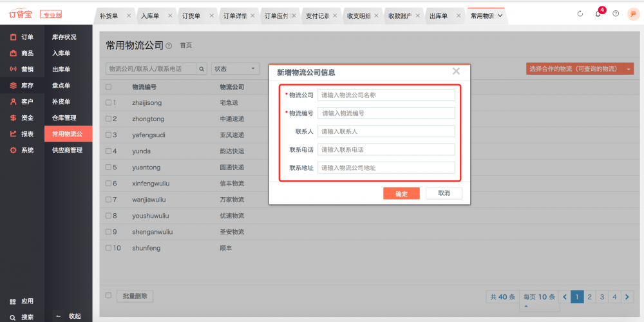Open notifications bell with badge 4
644x322 pixels.
598,14
